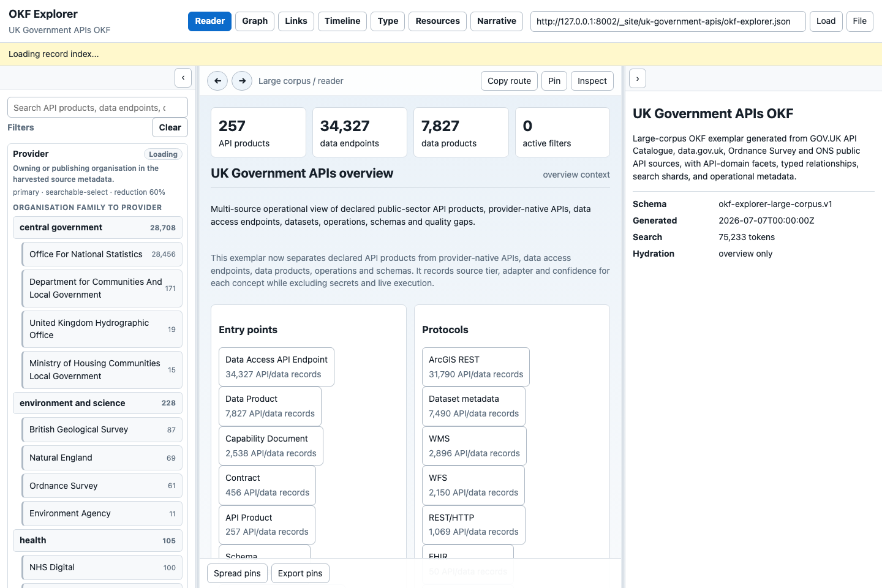Click the 'Large corpus / reader' breadcrumb text
Screen dimensions: 882x588
[x=301, y=81]
